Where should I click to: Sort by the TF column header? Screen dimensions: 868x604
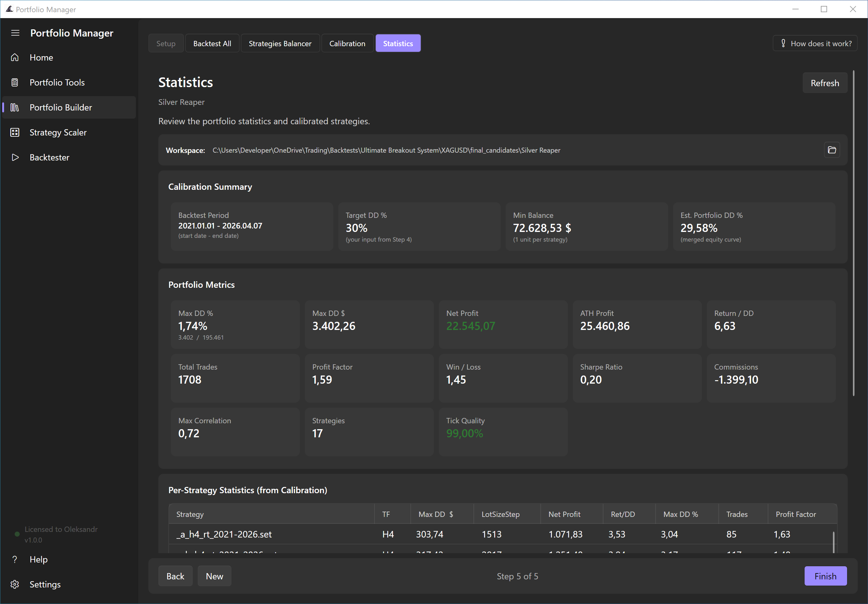pyautogui.click(x=392, y=514)
